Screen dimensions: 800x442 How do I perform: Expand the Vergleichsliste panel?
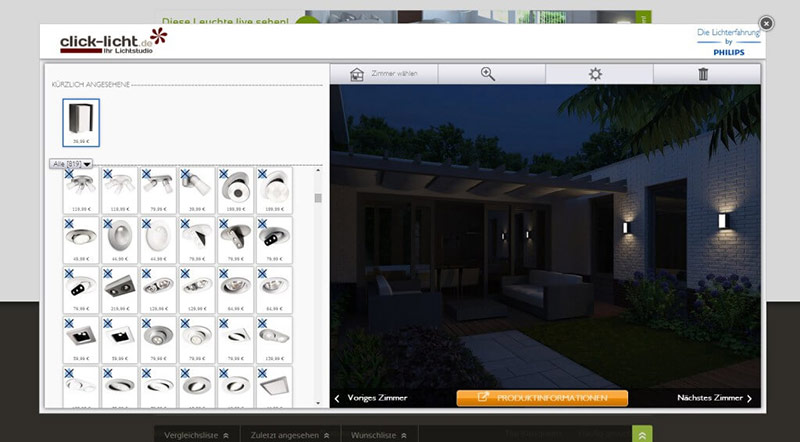tap(197, 436)
